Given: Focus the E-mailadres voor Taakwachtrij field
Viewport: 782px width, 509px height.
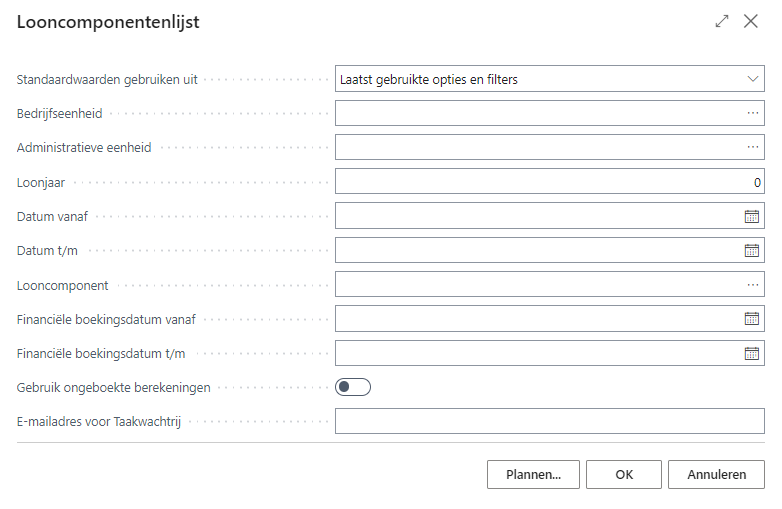Looking at the screenshot, I should [x=549, y=422].
